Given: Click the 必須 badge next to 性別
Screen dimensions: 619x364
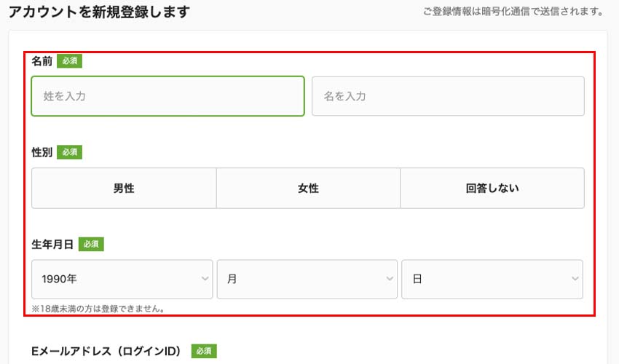Looking at the screenshot, I should tap(69, 152).
